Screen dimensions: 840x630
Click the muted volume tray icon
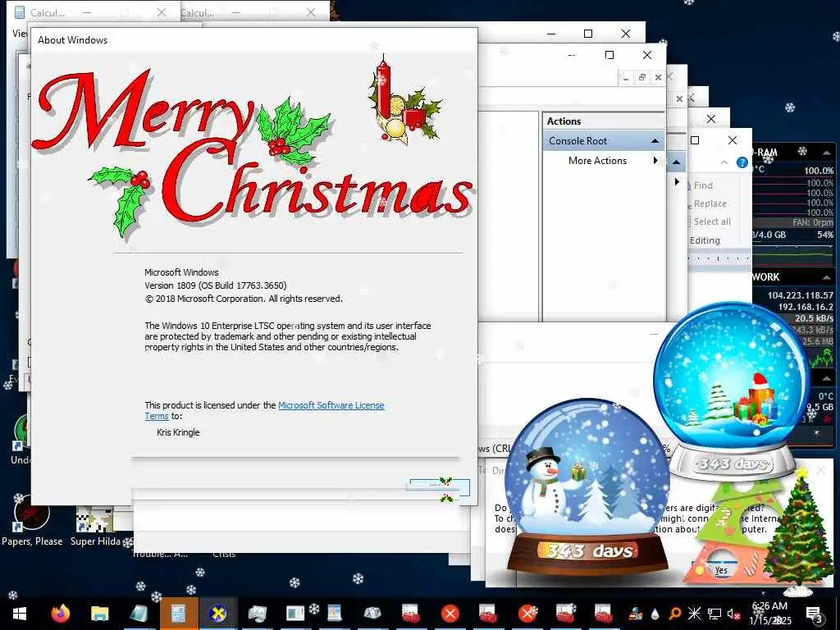(x=733, y=614)
